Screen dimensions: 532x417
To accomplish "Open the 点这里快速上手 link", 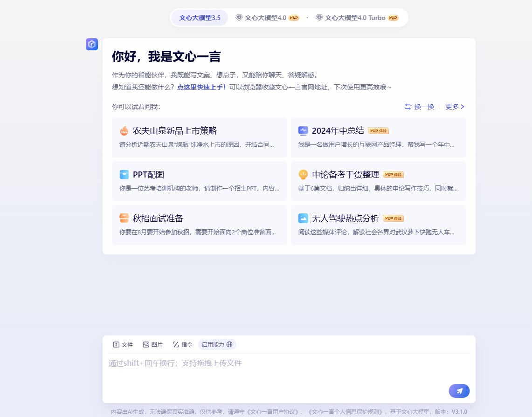I will tap(201, 87).
